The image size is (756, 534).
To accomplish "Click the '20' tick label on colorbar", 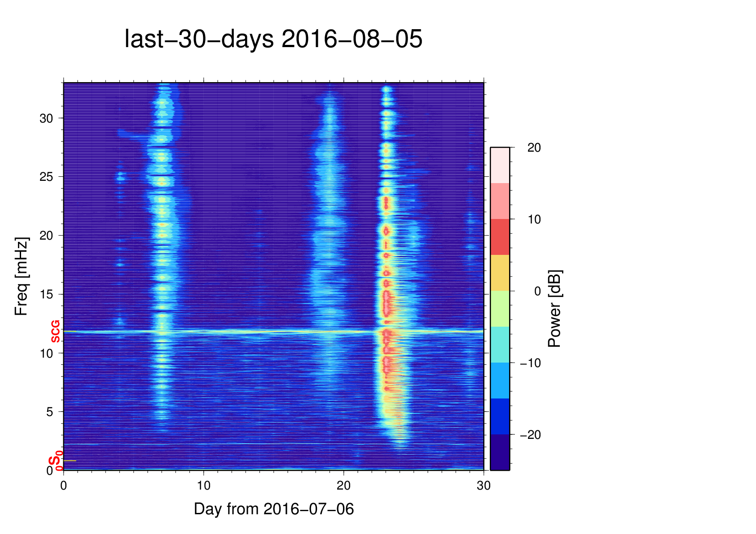I will [x=534, y=148].
